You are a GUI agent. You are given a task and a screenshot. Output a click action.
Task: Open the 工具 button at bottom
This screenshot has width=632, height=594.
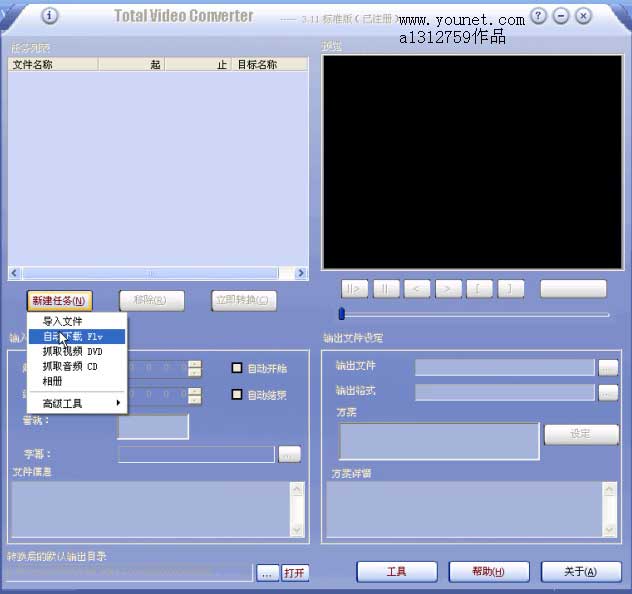tap(397, 571)
